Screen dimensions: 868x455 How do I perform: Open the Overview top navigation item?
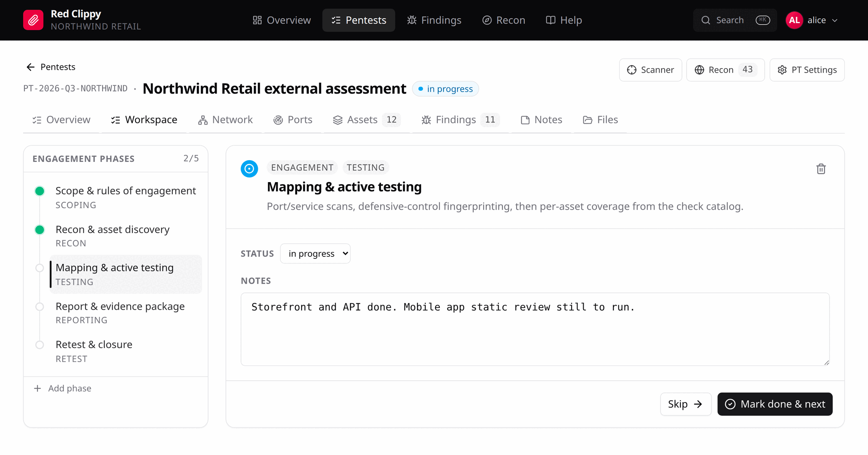pyautogui.click(x=282, y=20)
